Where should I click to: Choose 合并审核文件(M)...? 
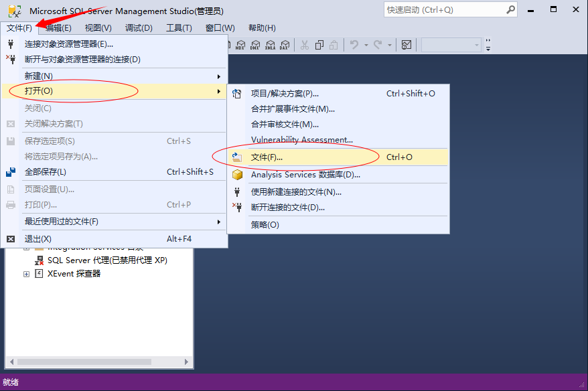(x=338, y=125)
